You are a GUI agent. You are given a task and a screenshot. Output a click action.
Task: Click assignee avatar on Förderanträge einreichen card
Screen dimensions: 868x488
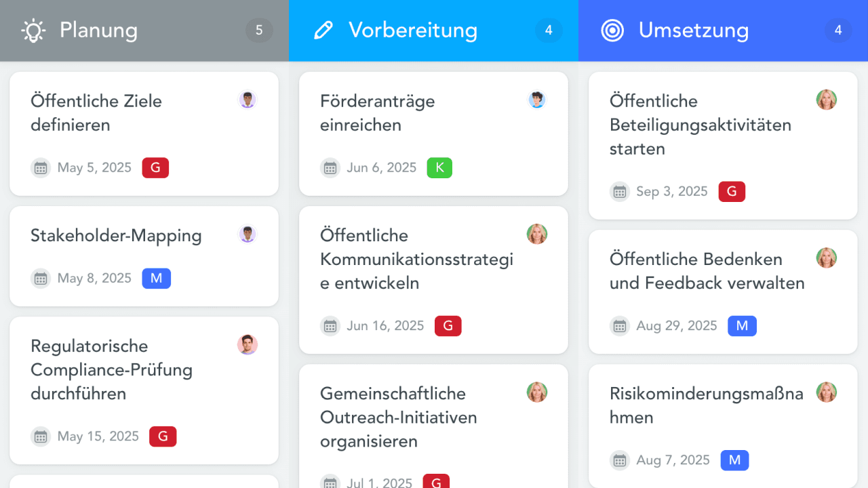tap(537, 100)
